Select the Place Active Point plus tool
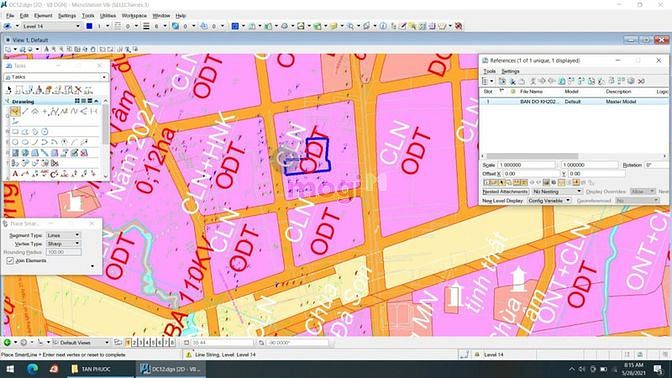This screenshot has height=378, width=672. (45, 111)
